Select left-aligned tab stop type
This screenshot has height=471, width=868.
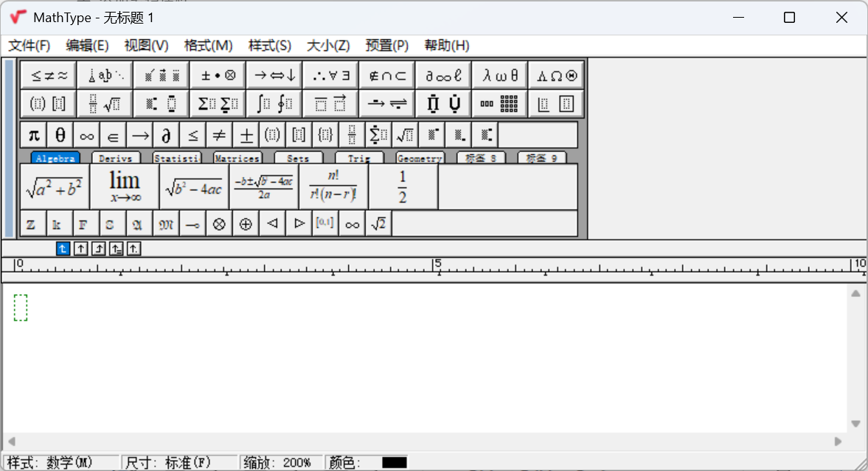(63, 249)
